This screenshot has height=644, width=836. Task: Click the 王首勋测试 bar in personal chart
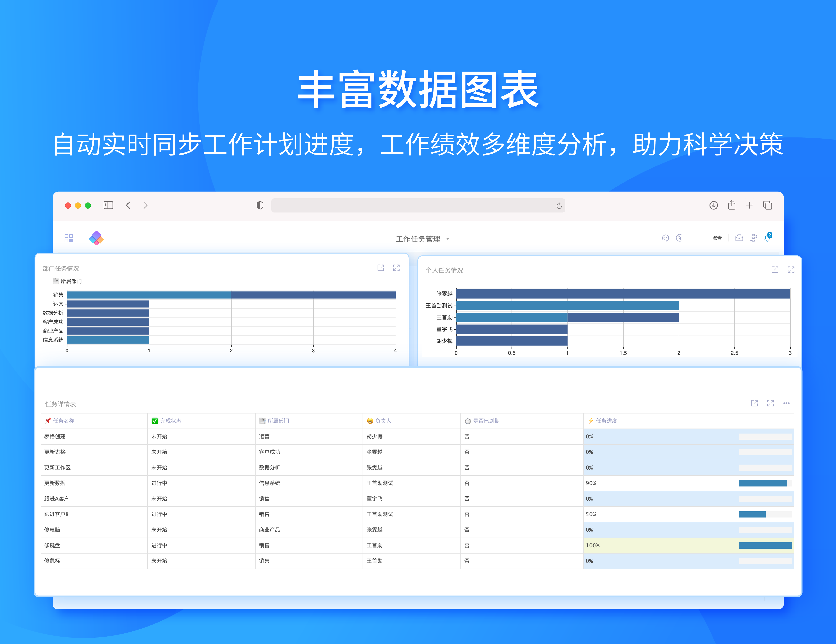568,306
